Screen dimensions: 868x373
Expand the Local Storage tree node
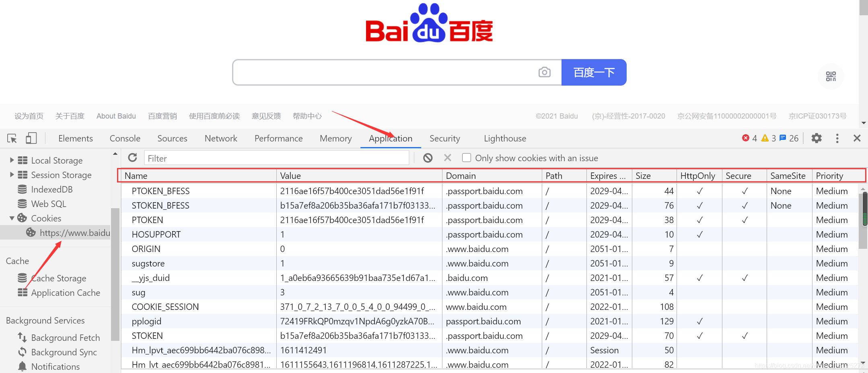point(12,160)
